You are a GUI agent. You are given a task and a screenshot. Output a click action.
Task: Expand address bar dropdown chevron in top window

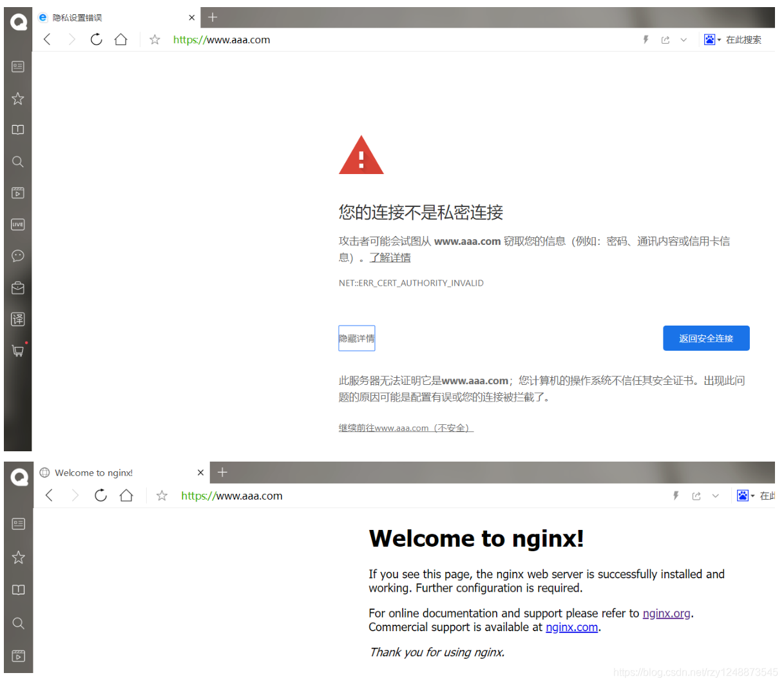(x=684, y=39)
